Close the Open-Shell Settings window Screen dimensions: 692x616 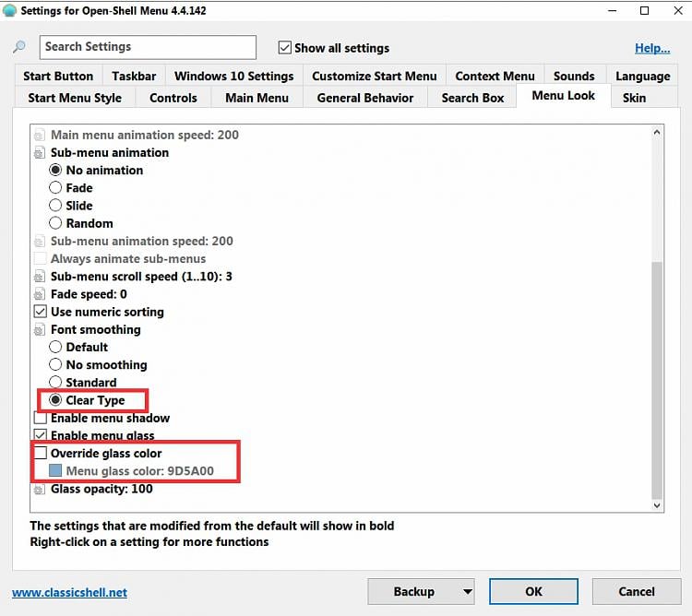(x=678, y=10)
